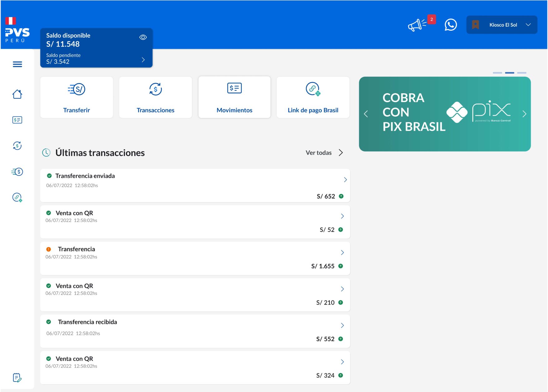548x392 pixels.
Task: Open Transferir from the sidebar icon
Action: pyautogui.click(x=17, y=172)
